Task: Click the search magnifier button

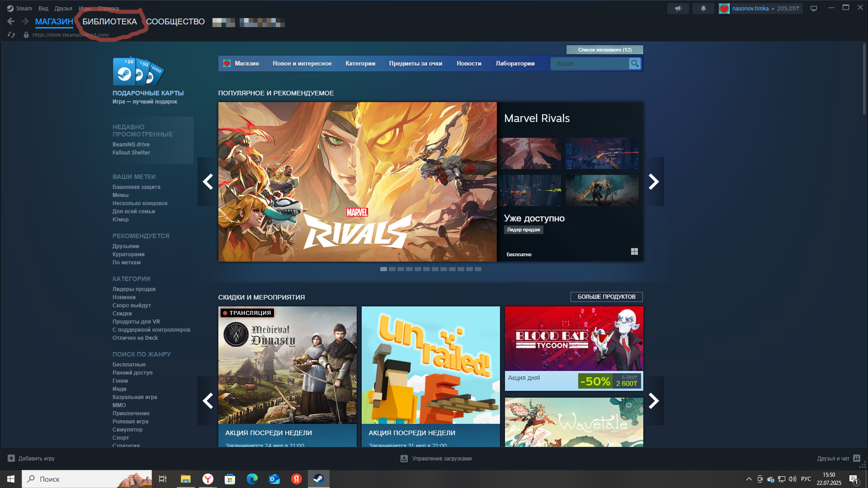Action: point(635,64)
